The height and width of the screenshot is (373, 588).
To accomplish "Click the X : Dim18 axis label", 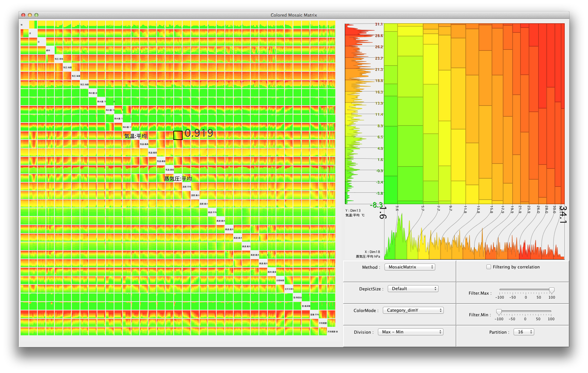I will pyautogui.click(x=372, y=252).
